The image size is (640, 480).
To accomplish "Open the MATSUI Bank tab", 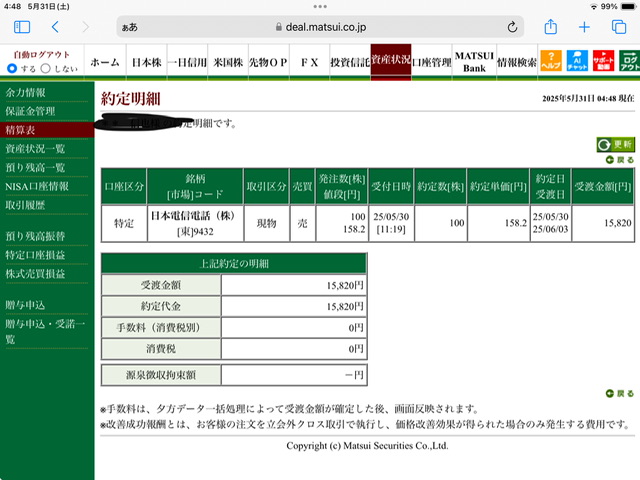I will (x=474, y=62).
